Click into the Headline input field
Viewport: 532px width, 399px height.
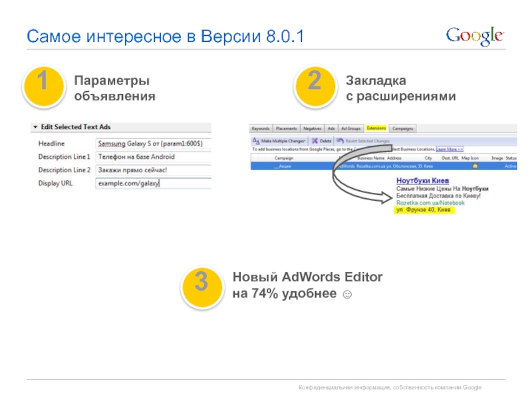tap(154, 144)
